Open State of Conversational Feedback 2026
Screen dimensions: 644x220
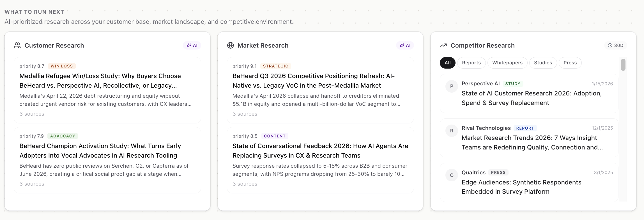[x=320, y=160]
